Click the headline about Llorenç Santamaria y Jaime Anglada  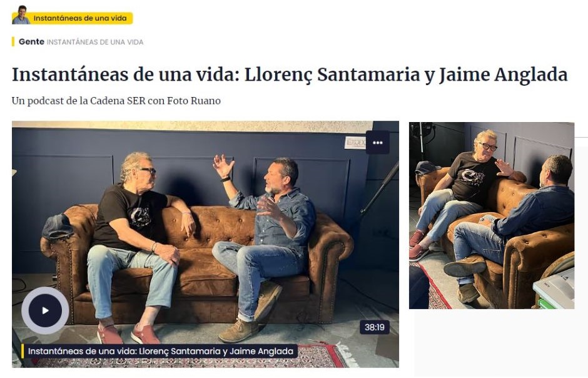tap(290, 74)
